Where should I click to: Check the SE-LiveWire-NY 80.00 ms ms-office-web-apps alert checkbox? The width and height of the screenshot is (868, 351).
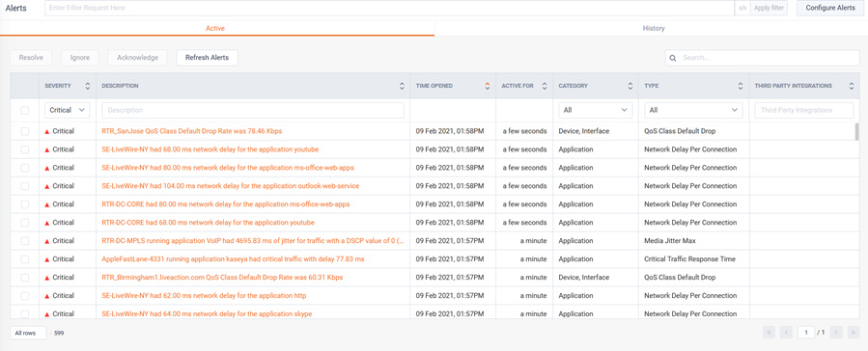[24, 168]
